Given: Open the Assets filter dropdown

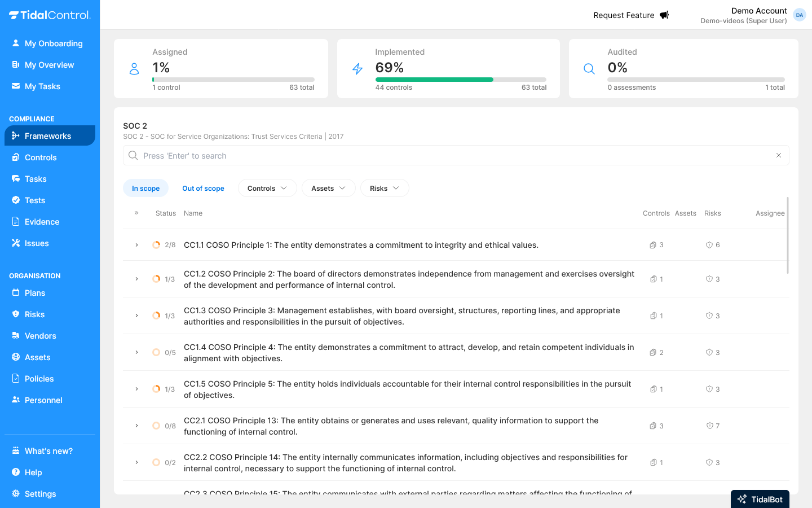Looking at the screenshot, I should (328, 187).
